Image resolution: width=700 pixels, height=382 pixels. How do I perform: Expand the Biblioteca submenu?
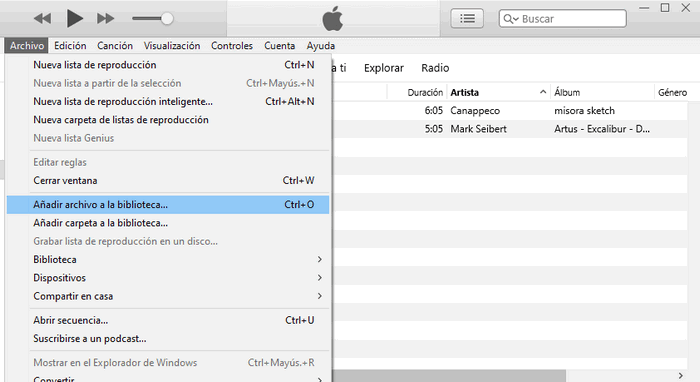[168, 260]
